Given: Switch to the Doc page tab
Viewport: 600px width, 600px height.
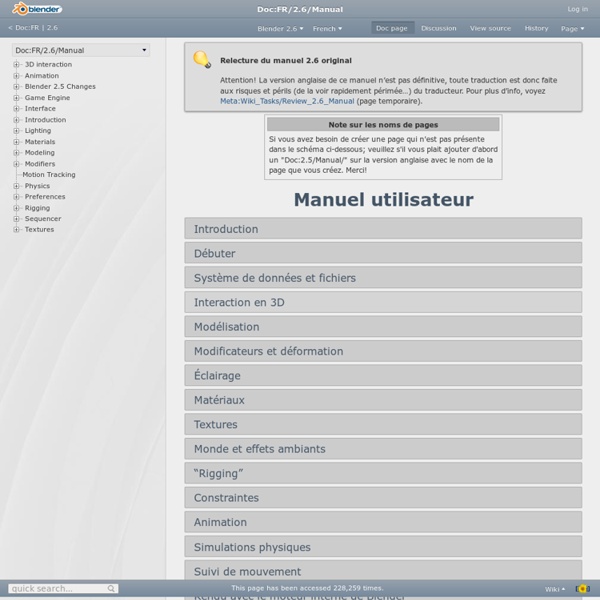Looking at the screenshot, I should (x=391, y=28).
